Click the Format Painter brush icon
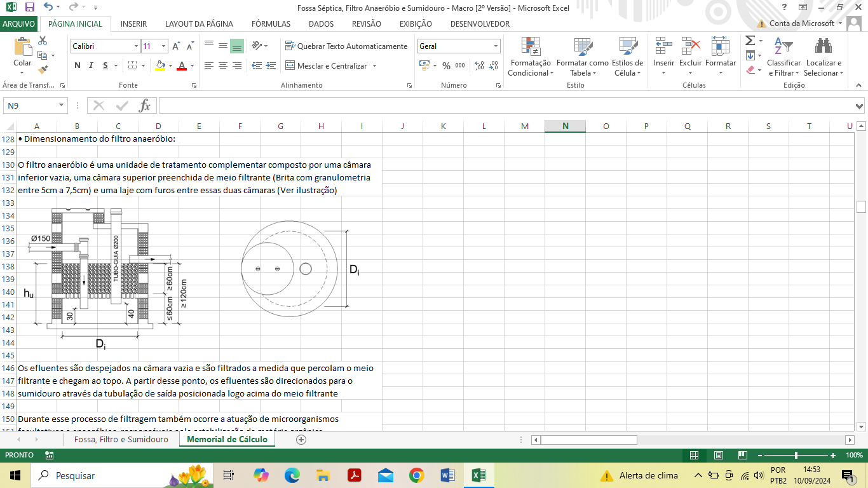Viewport: 868px width, 488px height. pyautogui.click(x=43, y=70)
